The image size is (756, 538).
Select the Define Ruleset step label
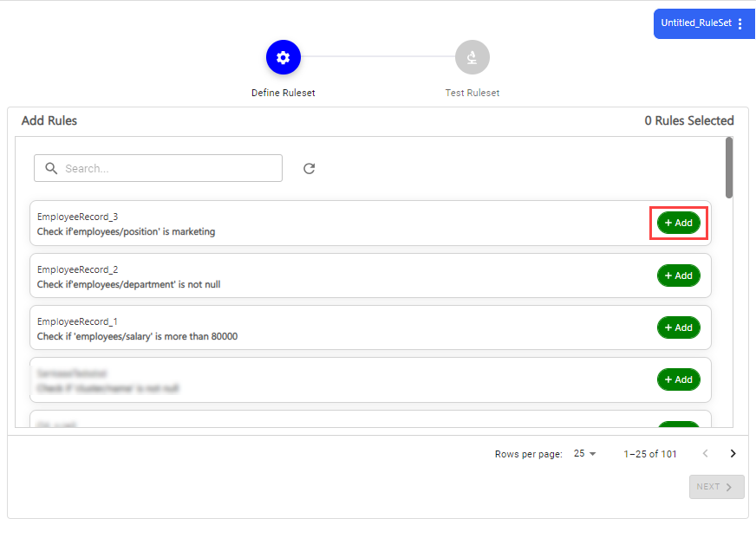point(283,93)
